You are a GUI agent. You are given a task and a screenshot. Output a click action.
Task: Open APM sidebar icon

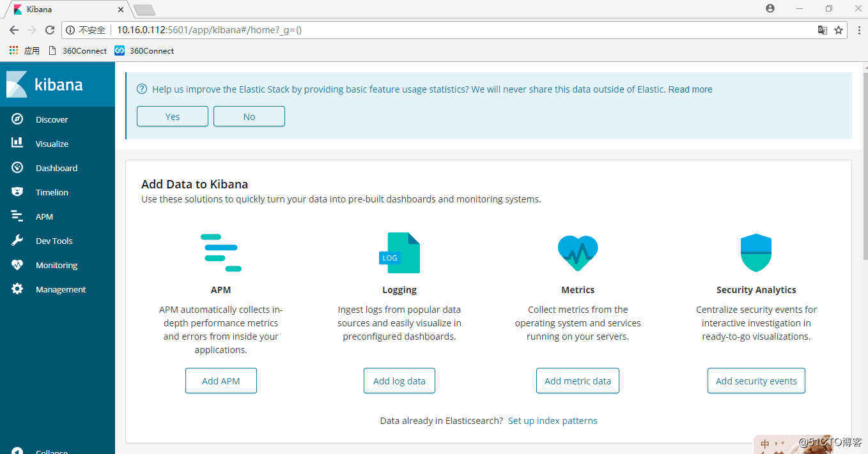17,216
